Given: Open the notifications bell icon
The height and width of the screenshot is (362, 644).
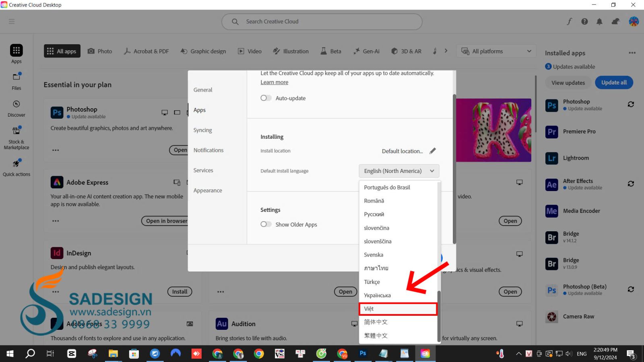Looking at the screenshot, I should coord(599,21).
